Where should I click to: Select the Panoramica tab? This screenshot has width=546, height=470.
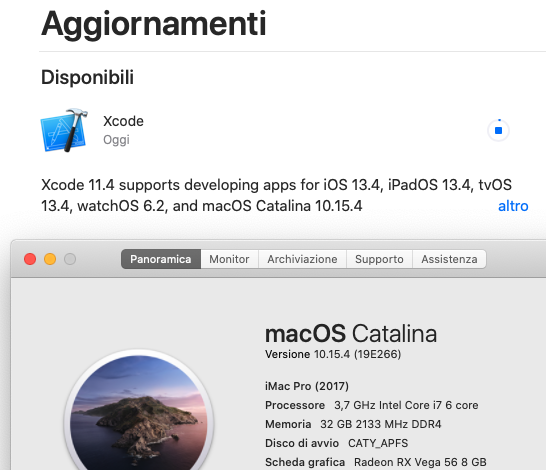(161, 259)
